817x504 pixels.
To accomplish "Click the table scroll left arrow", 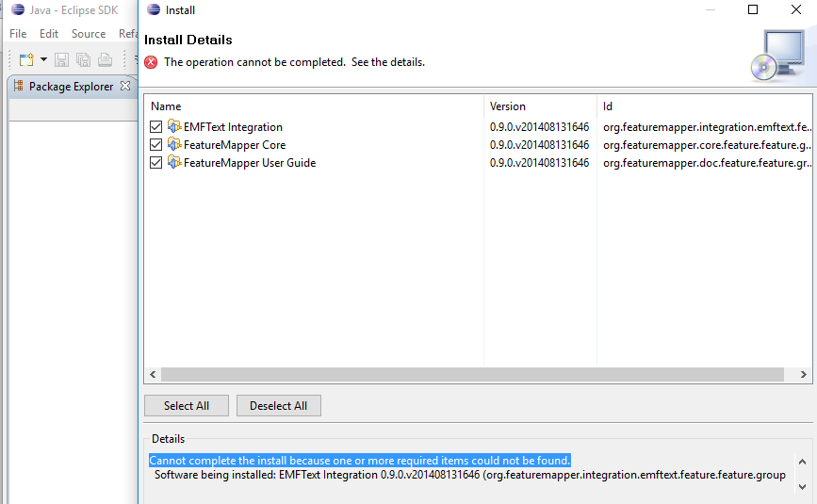I will pos(153,374).
